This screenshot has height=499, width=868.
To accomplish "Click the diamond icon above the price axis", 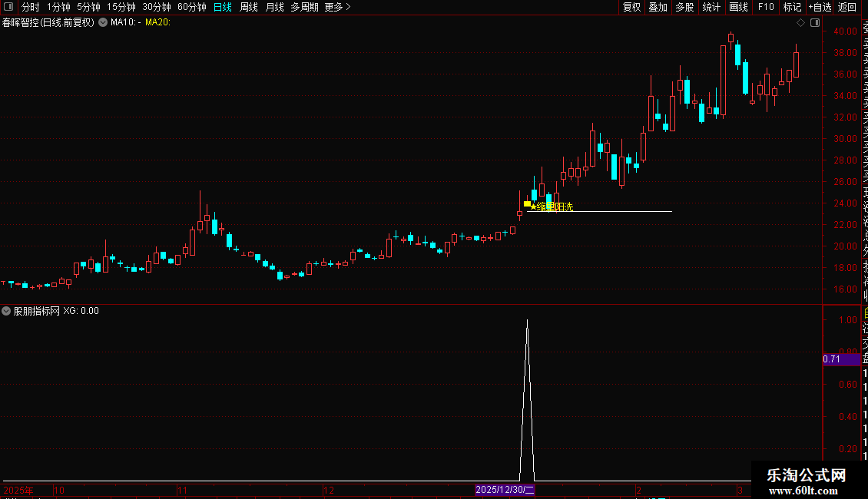I will pos(800,23).
